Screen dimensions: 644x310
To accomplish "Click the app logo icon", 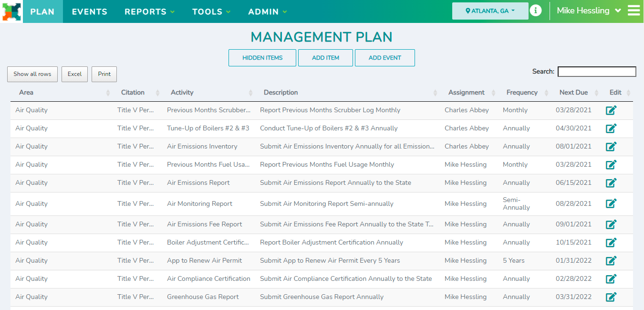I will coord(11,11).
